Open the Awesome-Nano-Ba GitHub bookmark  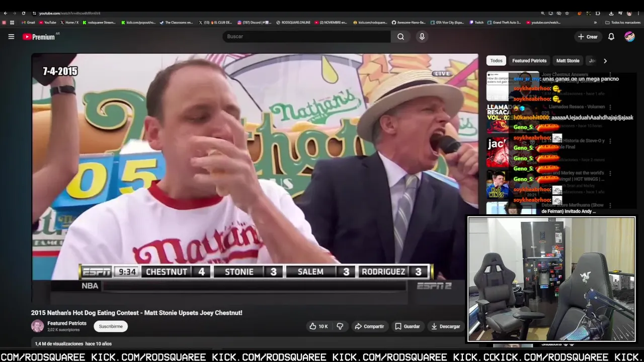[x=409, y=23]
